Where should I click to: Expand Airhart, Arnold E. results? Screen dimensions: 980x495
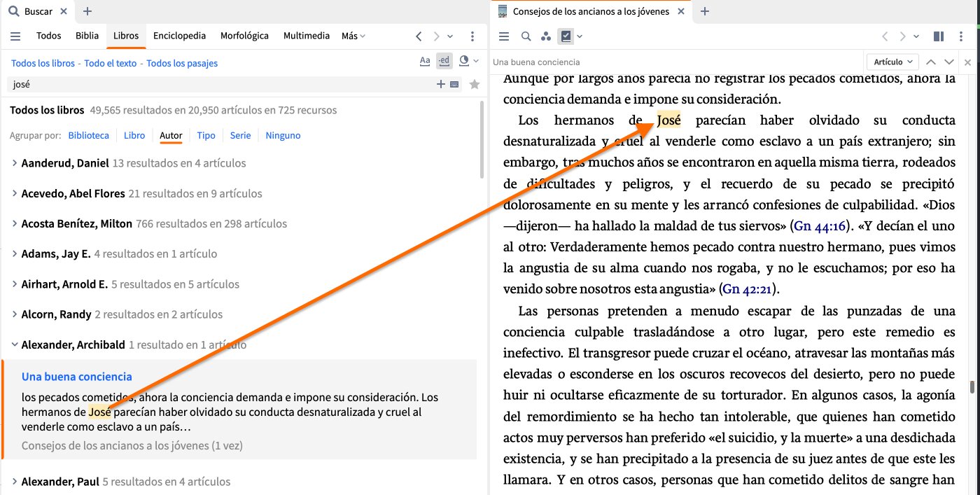(15, 284)
